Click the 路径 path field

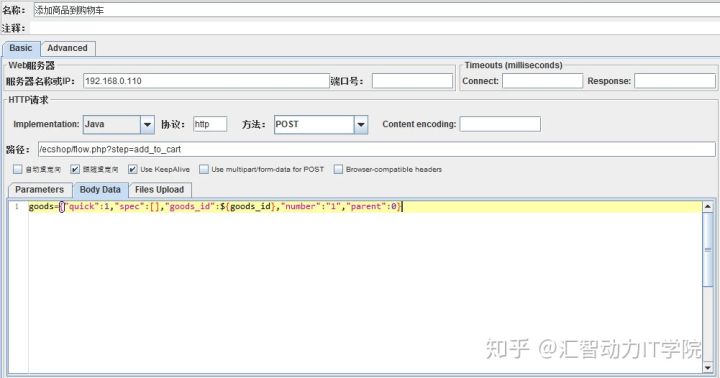377,149
